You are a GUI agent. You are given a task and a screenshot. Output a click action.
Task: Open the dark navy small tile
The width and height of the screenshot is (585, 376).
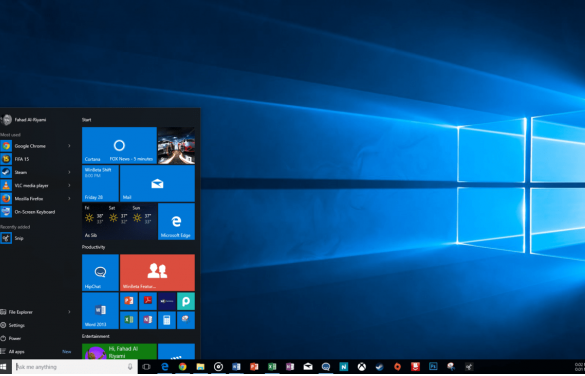pyautogui.click(x=167, y=301)
